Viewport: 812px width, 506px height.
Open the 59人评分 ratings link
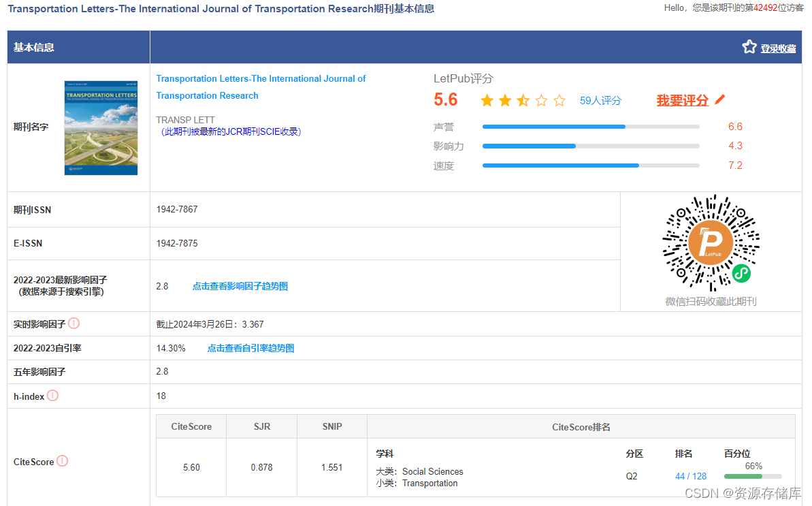(600, 101)
